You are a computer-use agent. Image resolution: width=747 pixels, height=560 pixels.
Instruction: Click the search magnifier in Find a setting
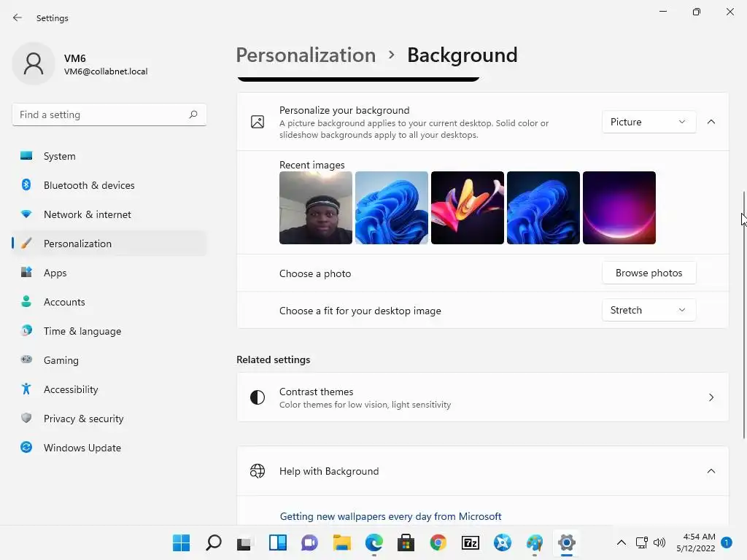pyautogui.click(x=193, y=114)
